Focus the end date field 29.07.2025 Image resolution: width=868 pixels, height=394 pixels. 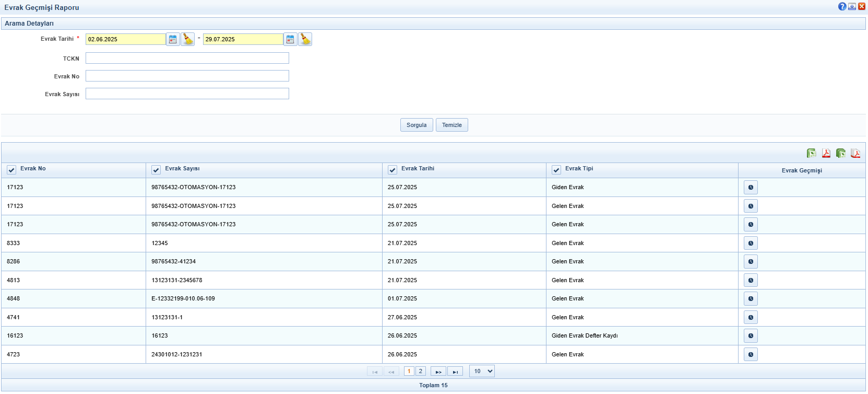[243, 39]
